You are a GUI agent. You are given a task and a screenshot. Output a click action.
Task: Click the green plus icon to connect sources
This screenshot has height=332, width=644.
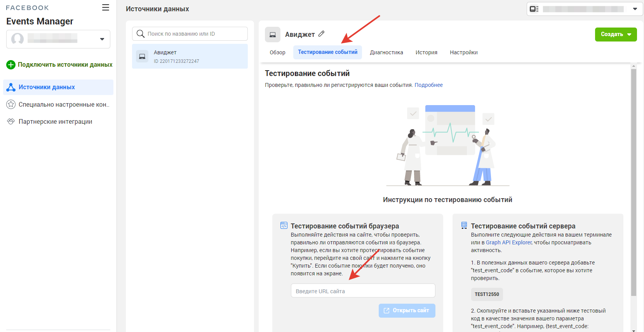pos(11,65)
